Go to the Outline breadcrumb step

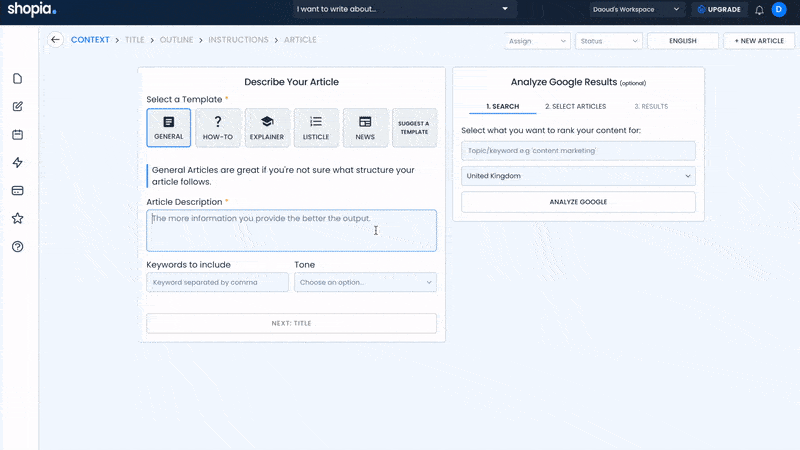pos(176,40)
